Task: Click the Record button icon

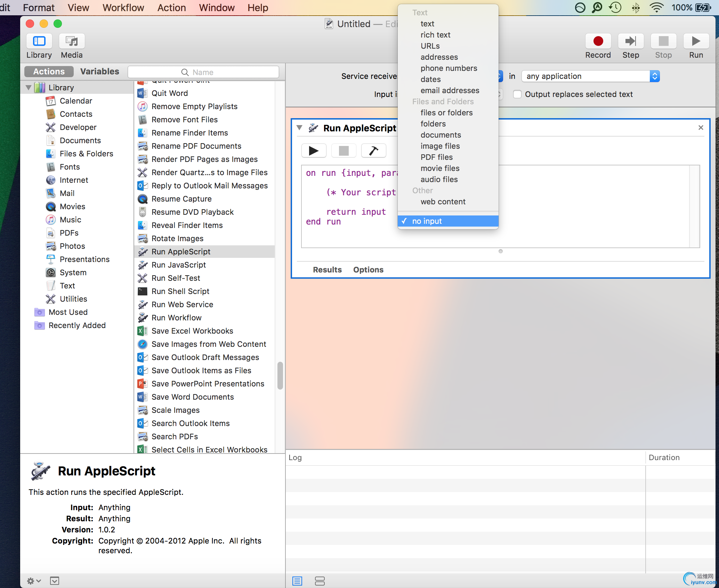Action: click(598, 41)
